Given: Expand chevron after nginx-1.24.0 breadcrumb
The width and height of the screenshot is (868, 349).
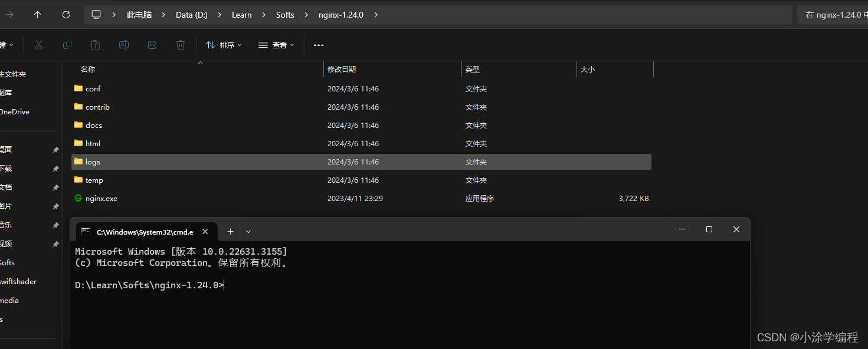Looking at the screenshot, I should pyautogui.click(x=376, y=15).
